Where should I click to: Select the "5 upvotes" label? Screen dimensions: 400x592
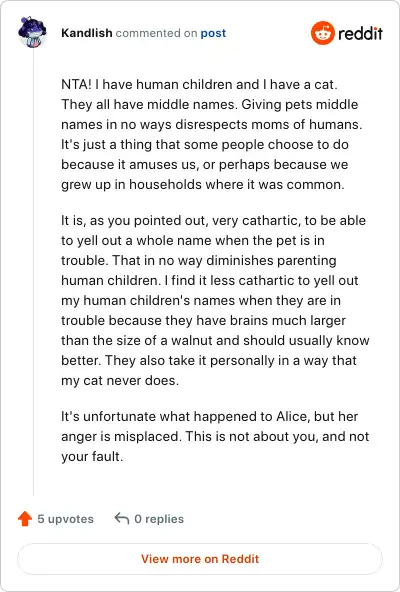click(x=65, y=519)
